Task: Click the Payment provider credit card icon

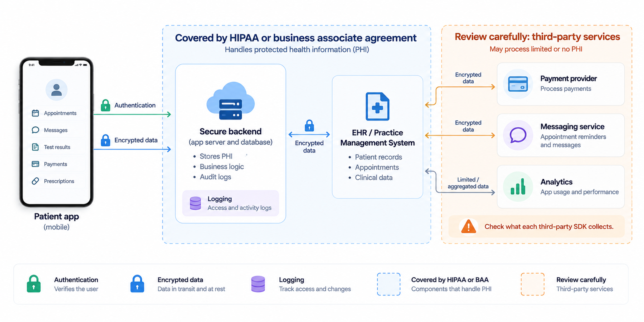Action: 518,84
